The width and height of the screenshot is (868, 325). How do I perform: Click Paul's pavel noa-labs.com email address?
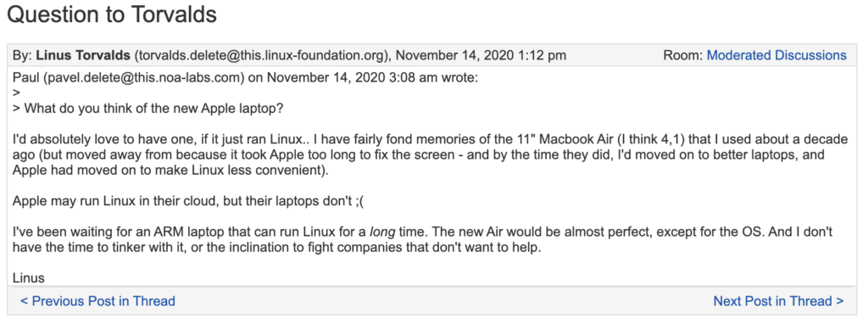click(144, 77)
